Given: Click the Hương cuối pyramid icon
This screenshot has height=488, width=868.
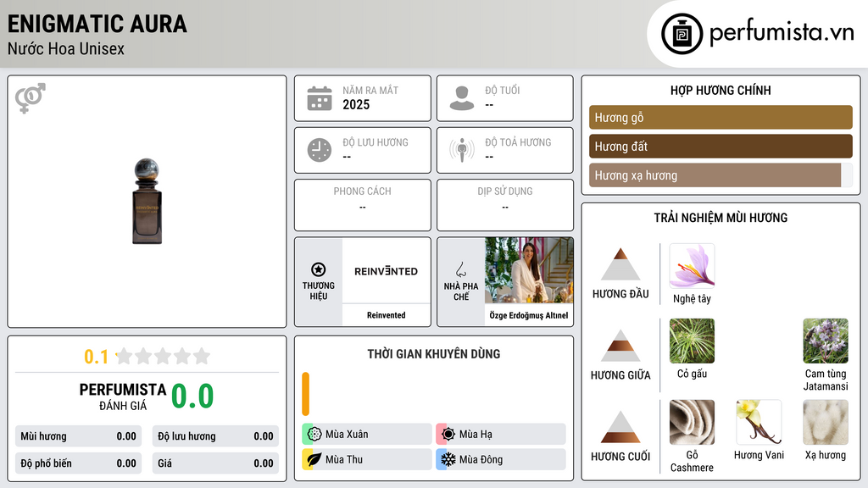Looking at the screenshot, I should tap(620, 427).
